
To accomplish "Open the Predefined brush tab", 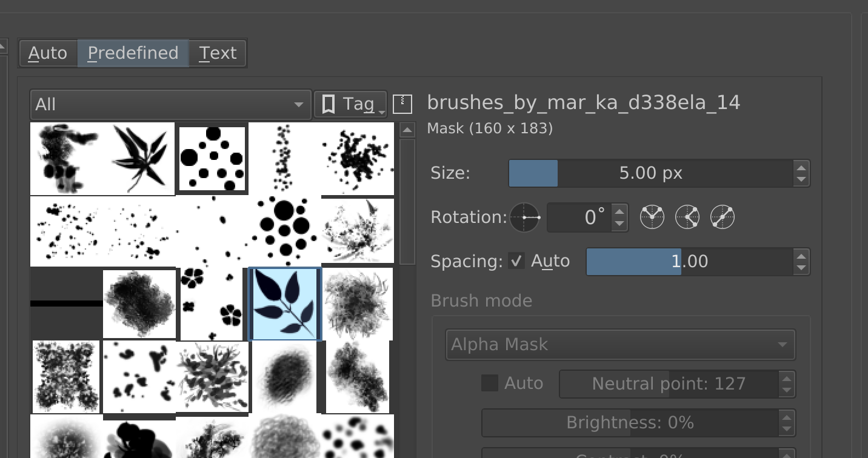I will (x=133, y=53).
